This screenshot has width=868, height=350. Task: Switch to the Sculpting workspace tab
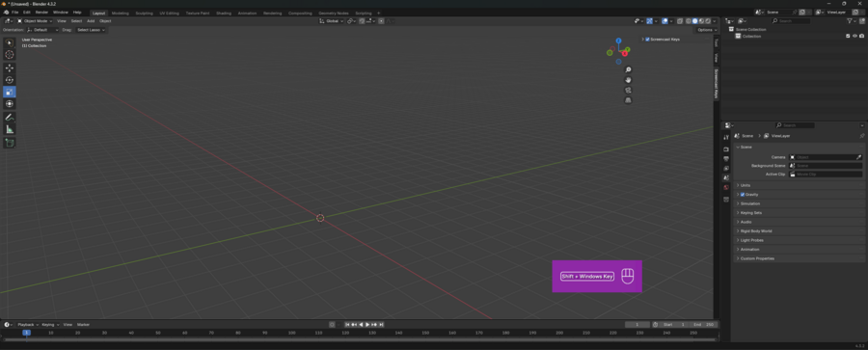tap(144, 13)
